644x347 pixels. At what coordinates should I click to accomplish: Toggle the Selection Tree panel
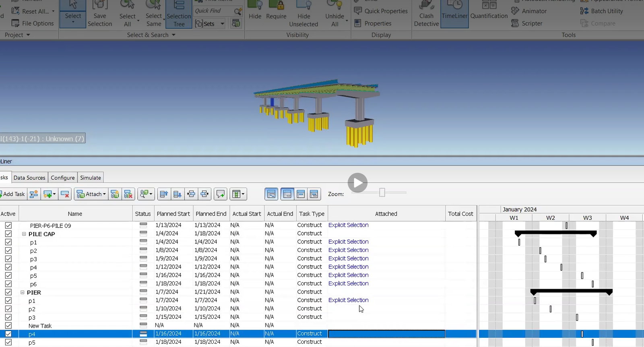tap(179, 14)
